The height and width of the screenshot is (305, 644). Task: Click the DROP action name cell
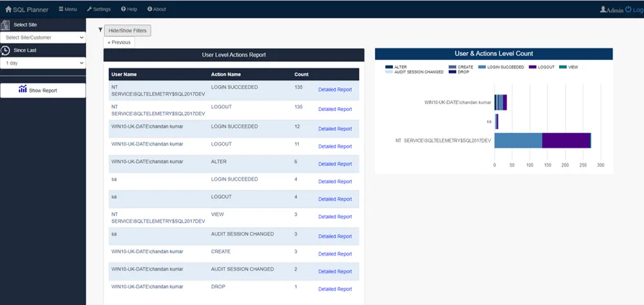click(218, 286)
